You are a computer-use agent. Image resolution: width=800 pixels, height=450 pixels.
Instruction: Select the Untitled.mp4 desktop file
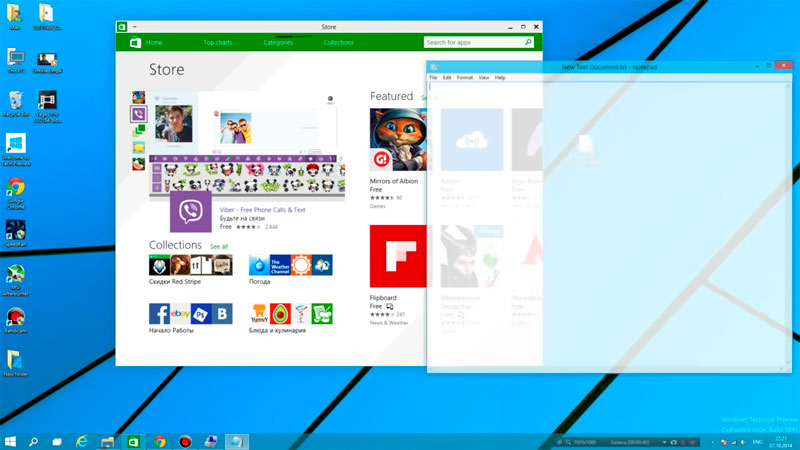[47, 62]
